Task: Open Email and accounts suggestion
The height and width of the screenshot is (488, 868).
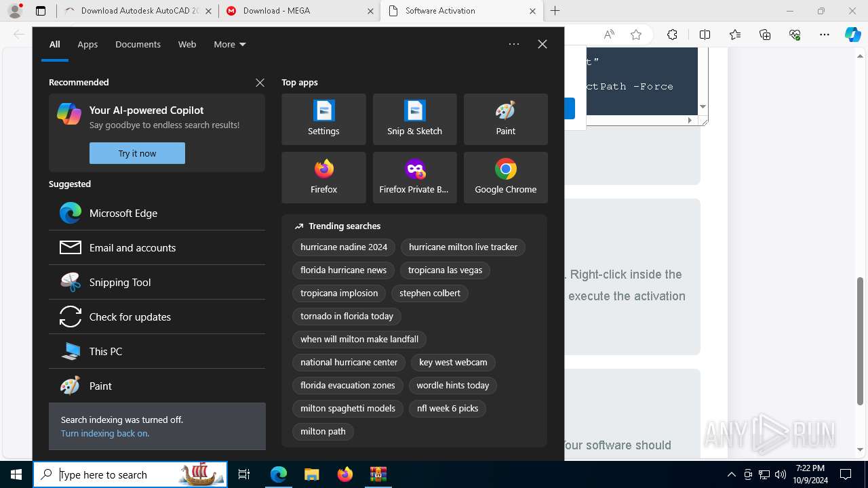Action: (x=157, y=247)
